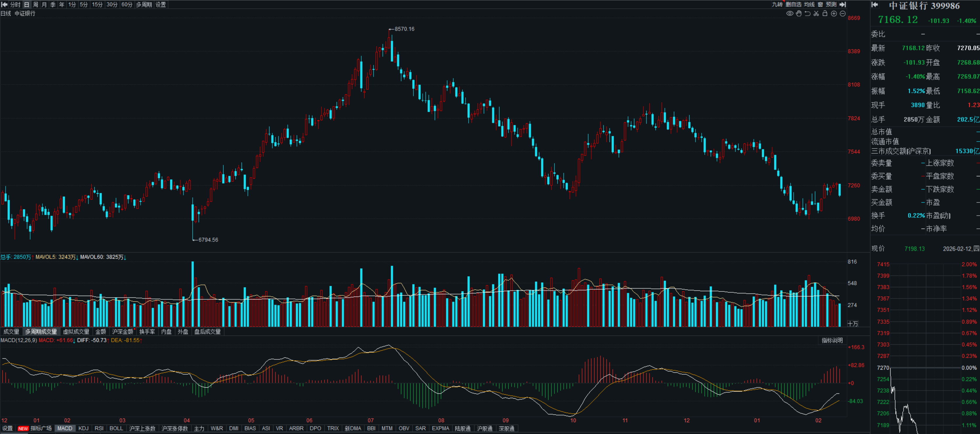Select the KDJ indicator tab
The height and width of the screenshot is (434, 980).
pos(83,428)
